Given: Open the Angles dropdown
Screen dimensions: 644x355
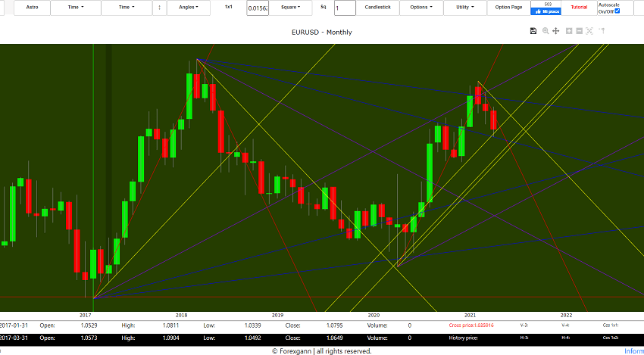Looking at the screenshot, I should click(x=188, y=8).
